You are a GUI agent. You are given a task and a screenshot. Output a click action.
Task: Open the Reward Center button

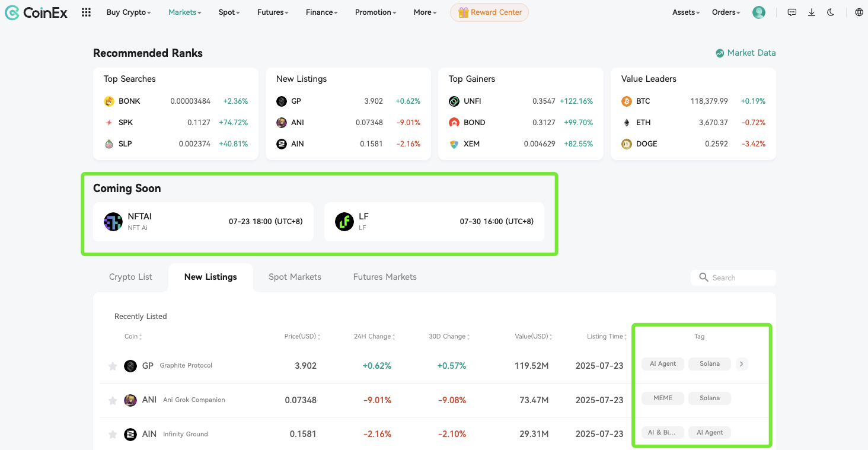(x=489, y=12)
